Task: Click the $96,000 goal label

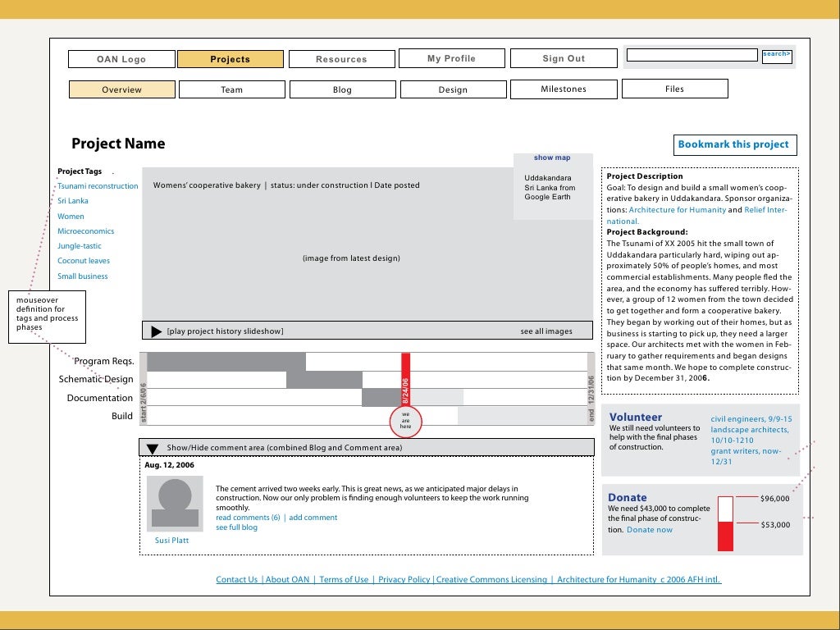Action: tap(774, 499)
